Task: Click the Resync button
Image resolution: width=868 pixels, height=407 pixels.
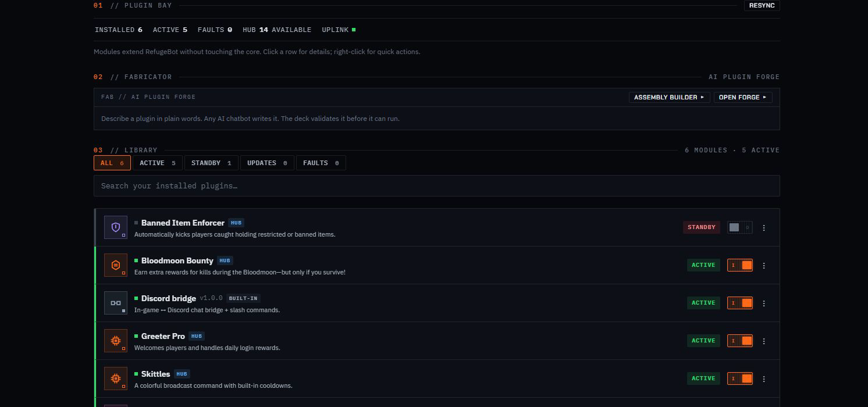Action: pos(762,5)
